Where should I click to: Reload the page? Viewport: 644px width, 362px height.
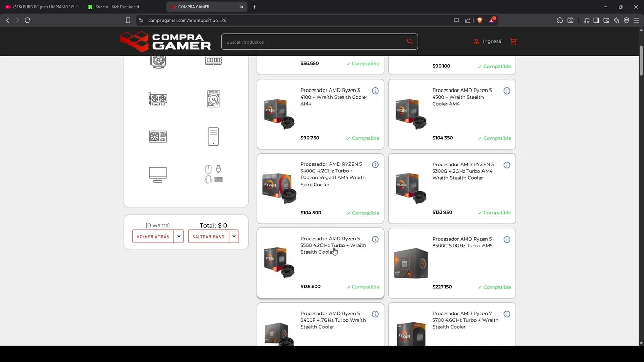click(27, 20)
